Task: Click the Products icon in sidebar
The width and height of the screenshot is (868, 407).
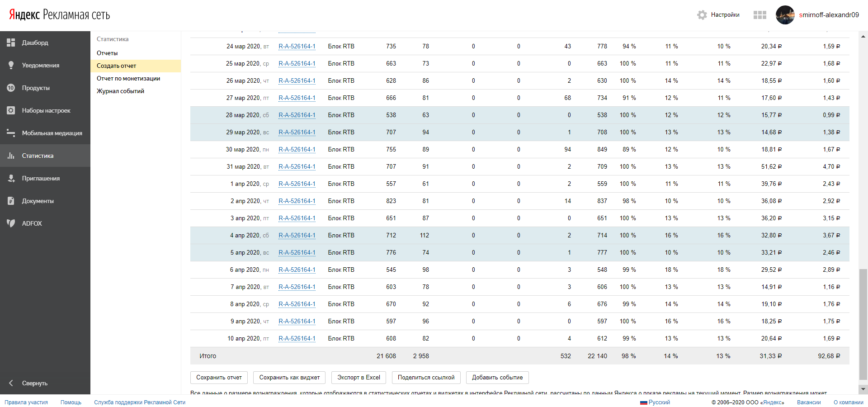Action: 11,88
